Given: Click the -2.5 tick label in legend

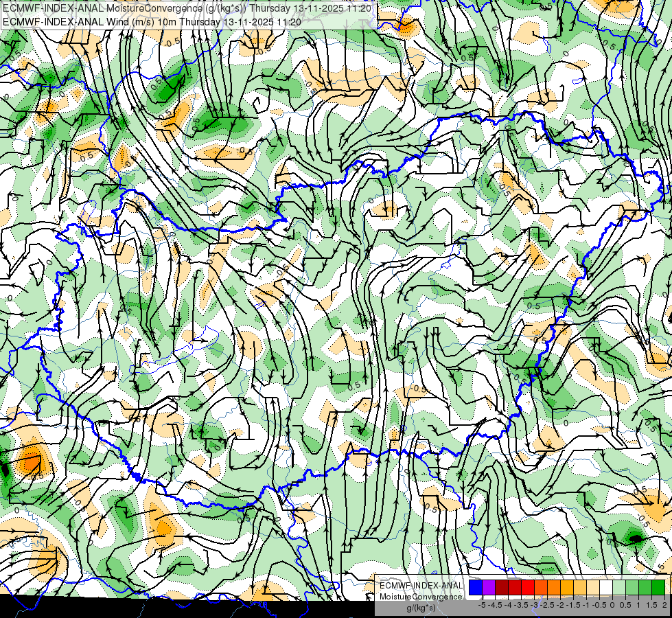Looking at the screenshot, I should pyautogui.click(x=546, y=605).
